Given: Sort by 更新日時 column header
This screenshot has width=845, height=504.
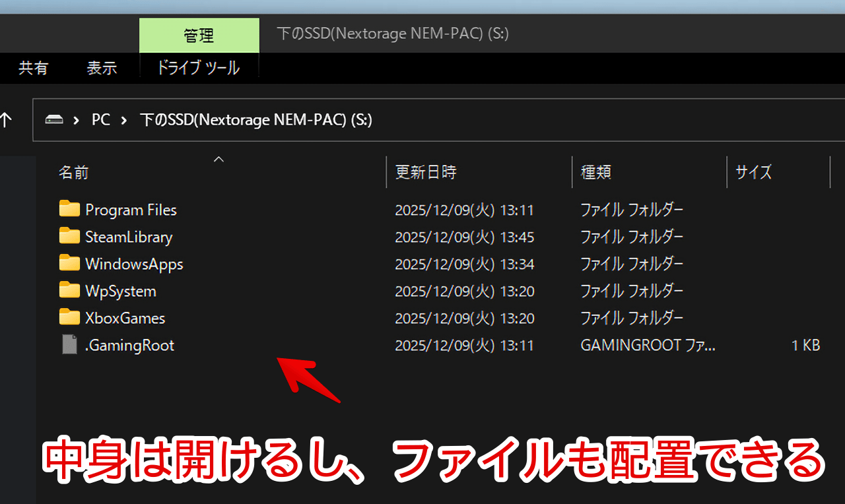Looking at the screenshot, I should click(425, 172).
